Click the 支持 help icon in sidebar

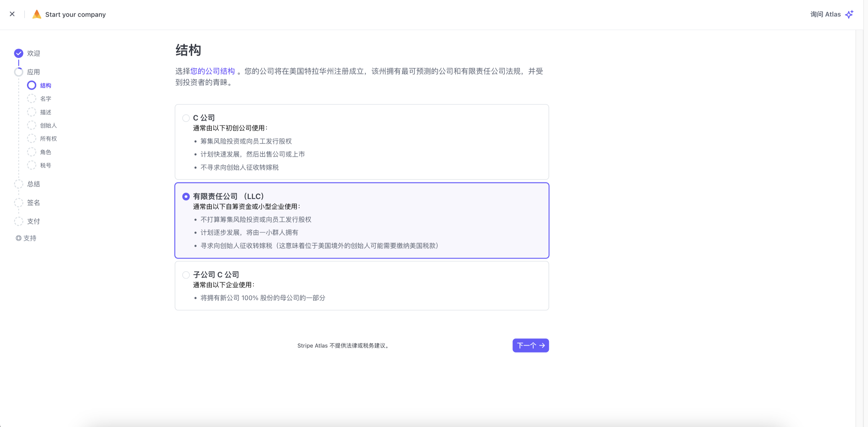19,238
